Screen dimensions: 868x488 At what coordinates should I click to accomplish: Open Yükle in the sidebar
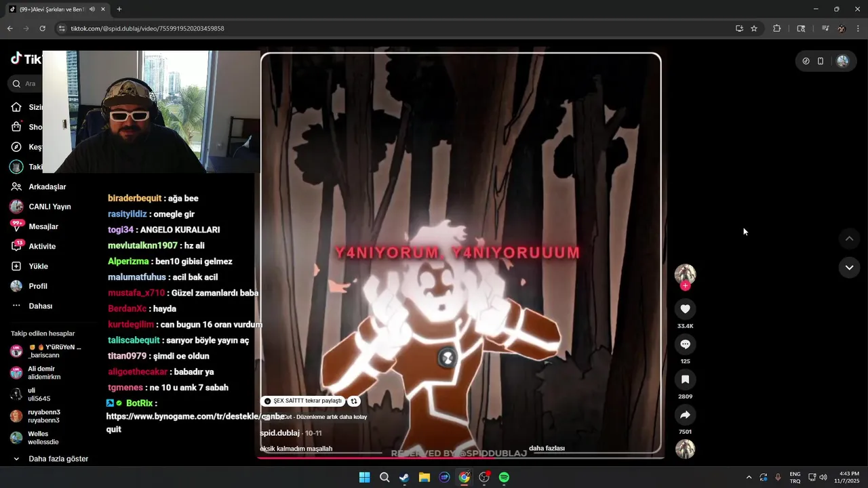pyautogui.click(x=29, y=266)
